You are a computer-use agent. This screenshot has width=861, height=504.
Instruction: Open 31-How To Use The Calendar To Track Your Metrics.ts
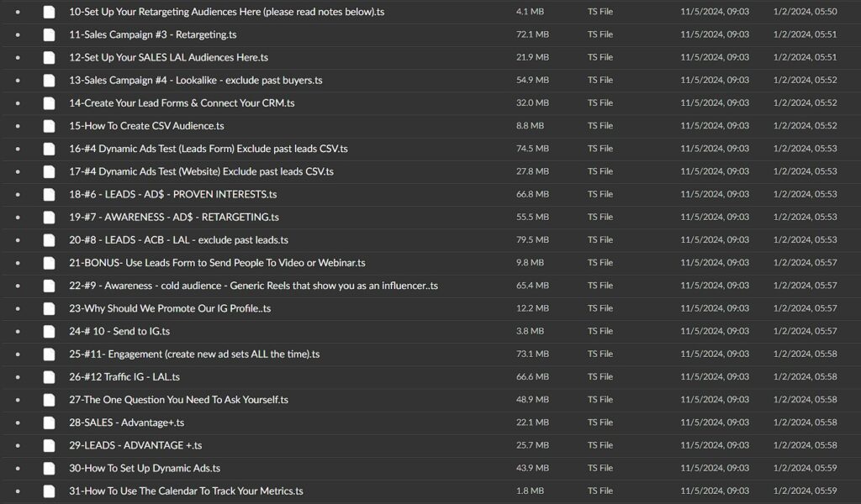pyautogui.click(x=186, y=491)
